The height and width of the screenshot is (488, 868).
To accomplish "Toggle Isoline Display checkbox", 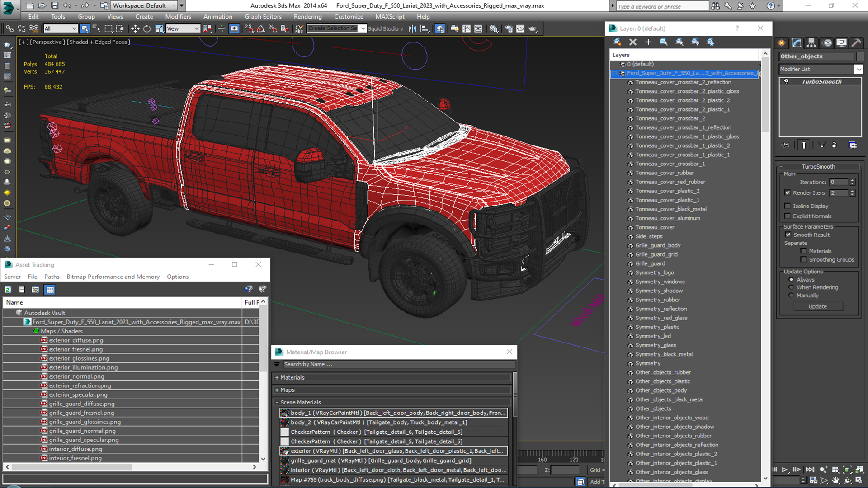I will point(788,206).
